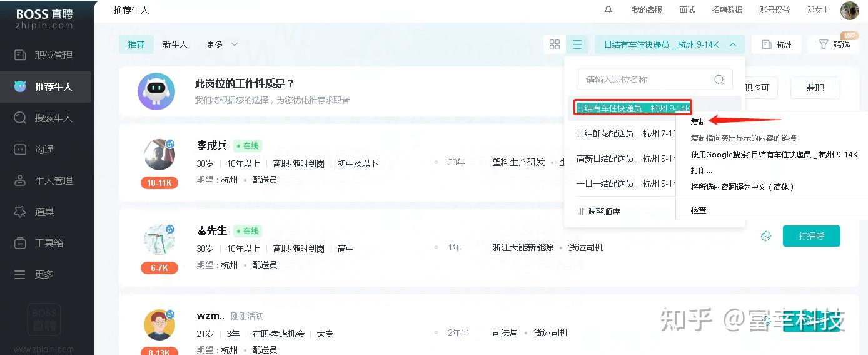The width and height of the screenshot is (868, 355).
Task: Open the 筛选 filter panel
Action: tap(834, 44)
